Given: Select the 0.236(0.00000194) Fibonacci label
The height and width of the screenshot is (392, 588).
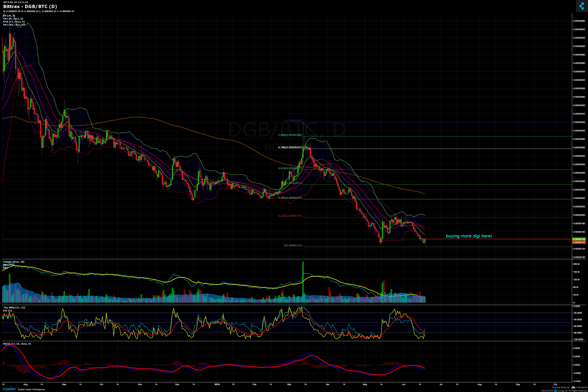Looking at the screenshot, I should 290,216.
